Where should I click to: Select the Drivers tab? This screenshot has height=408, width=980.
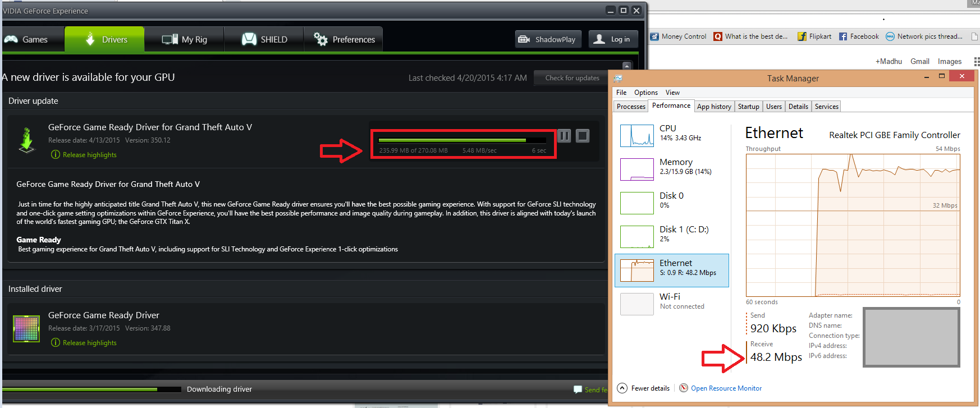104,39
